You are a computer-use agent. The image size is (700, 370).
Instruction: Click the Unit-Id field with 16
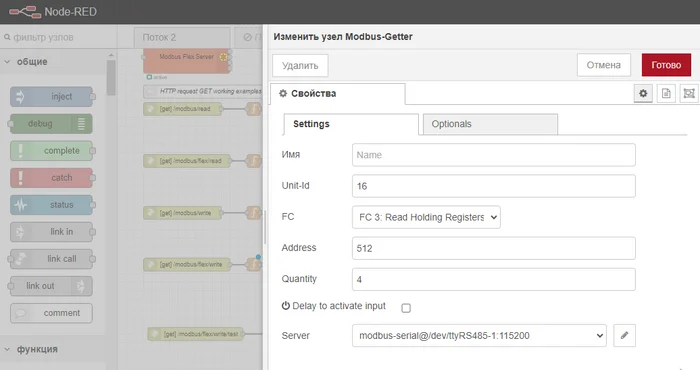pyautogui.click(x=494, y=186)
